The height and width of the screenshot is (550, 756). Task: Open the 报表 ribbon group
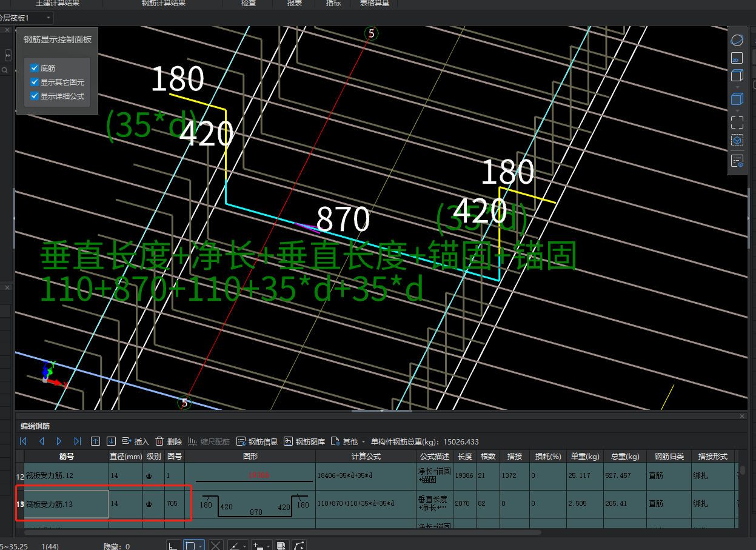click(295, 4)
